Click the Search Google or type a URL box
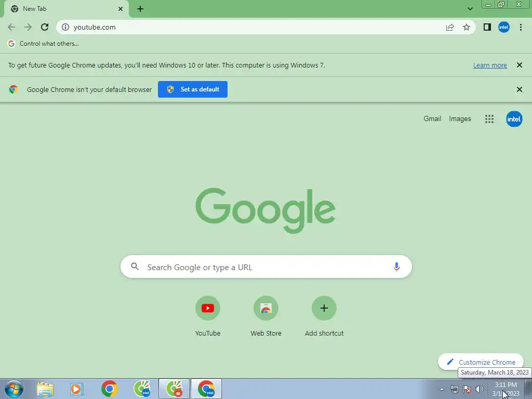The height and width of the screenshot is (399, 532). coord(266,267)
